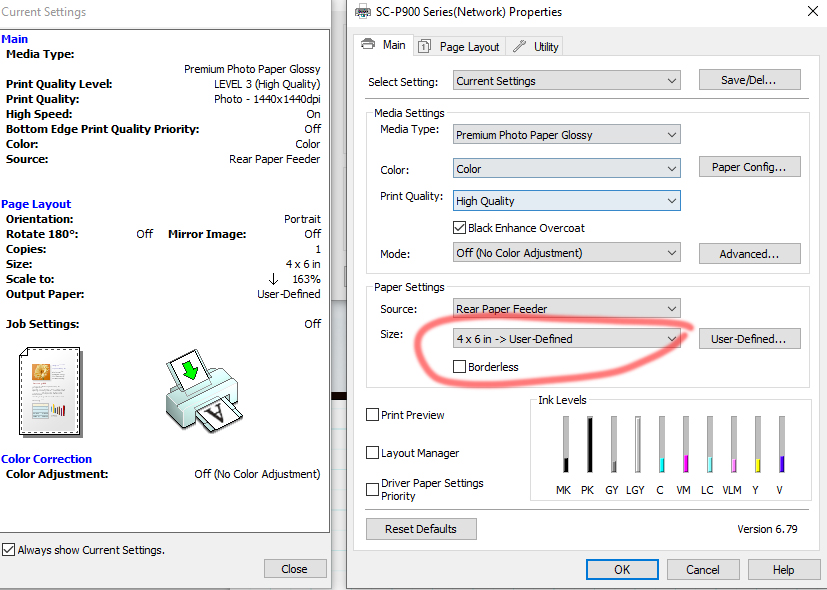Click 'Rear Paper Feeder' value in Current Settings

[x=274, y=159]
